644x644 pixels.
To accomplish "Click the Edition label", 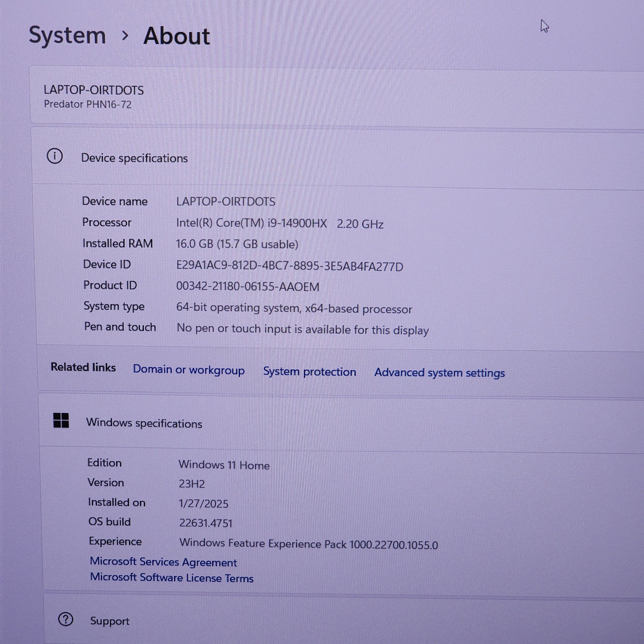I will pyautogui.click(x=104, y=463).
